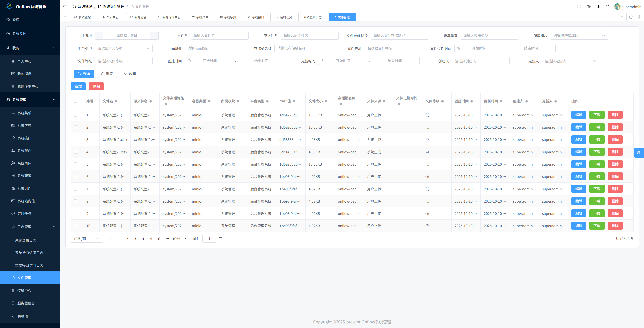This screenshot has width=644, height=328.
Task: Tick the checkbox for row 5
Action: tap(75, 164)
